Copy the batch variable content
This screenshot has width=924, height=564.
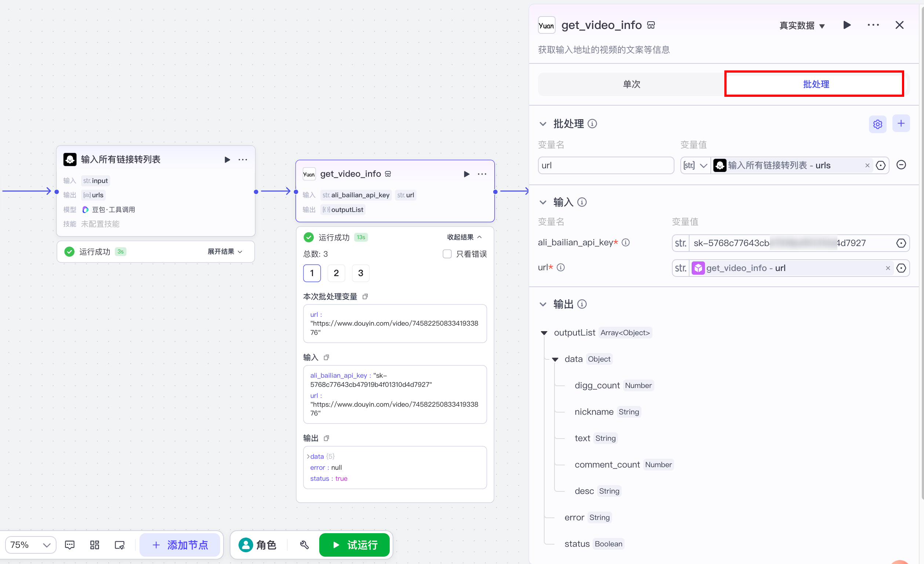coord(365,296)
